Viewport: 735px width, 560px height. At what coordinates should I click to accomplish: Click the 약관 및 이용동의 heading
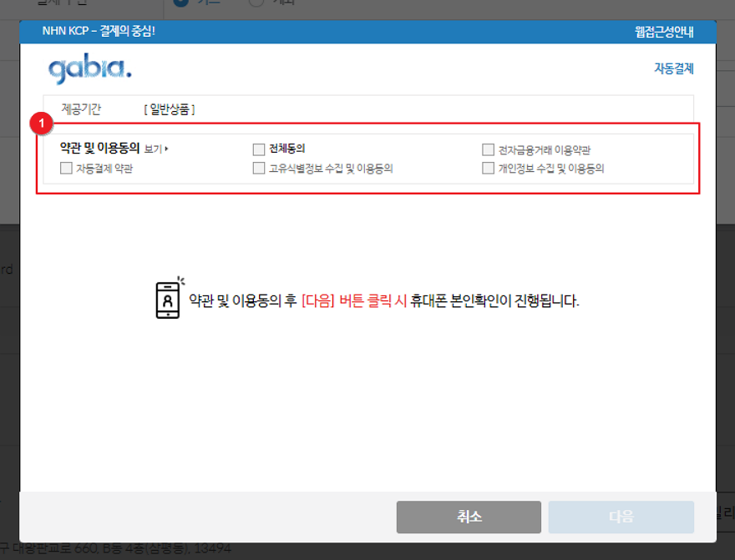coord(99,149)
